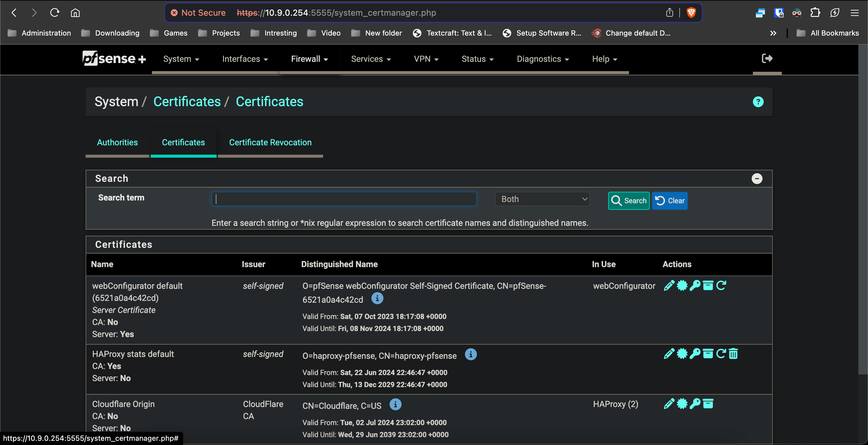
Task: Edit the webConfigurator default certificate (pencil icon)
Action: click(669, 286)
